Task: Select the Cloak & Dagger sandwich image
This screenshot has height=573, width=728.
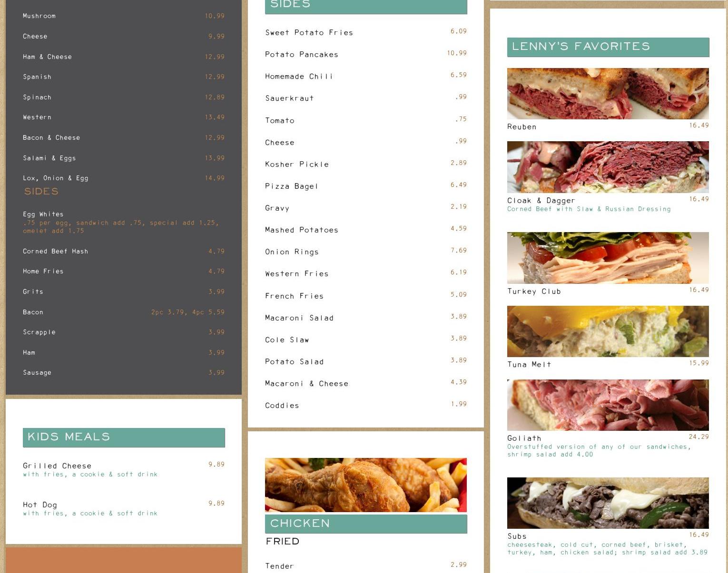Action: 608,167
